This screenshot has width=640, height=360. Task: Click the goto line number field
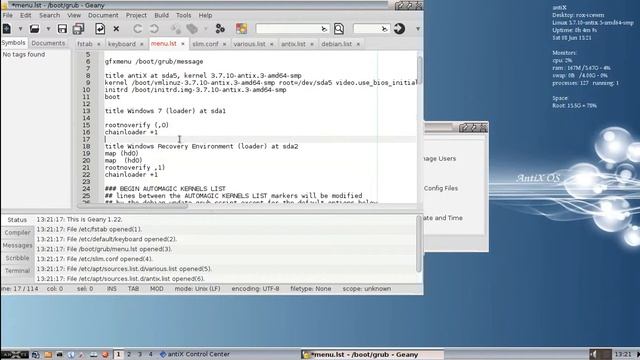(371, 29)
